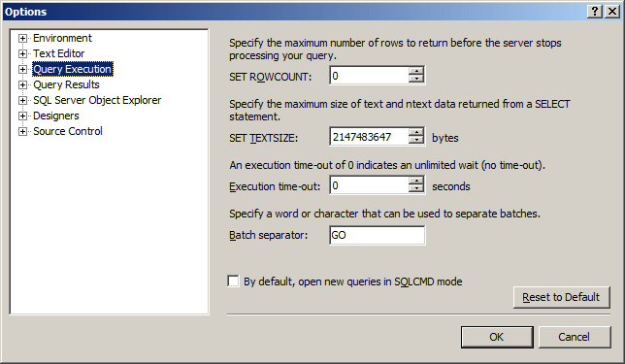
Task: Decrease SET TEXTSIZE with down arrow
Action: point(416,141)
